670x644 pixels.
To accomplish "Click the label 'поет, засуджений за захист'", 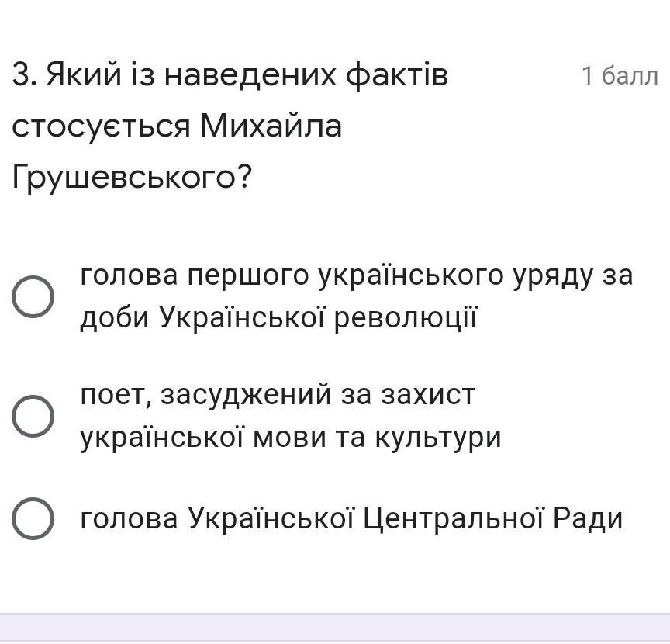I will [277, 396].
